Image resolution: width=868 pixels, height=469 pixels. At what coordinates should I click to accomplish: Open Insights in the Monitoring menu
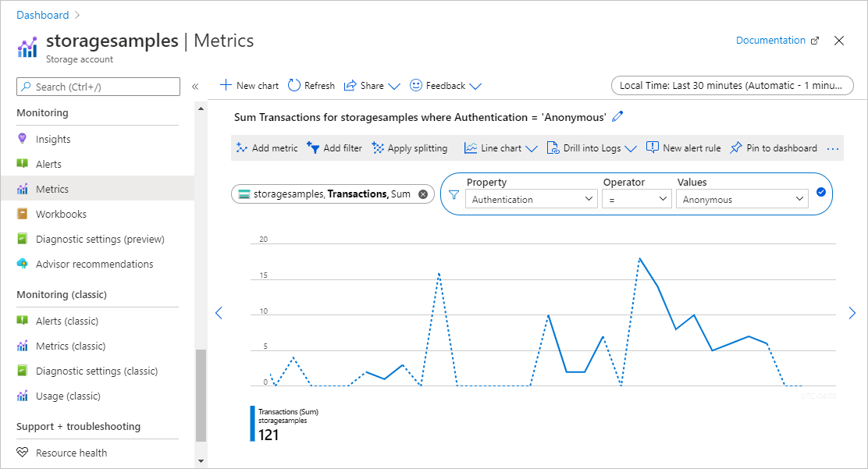(53, 139)
